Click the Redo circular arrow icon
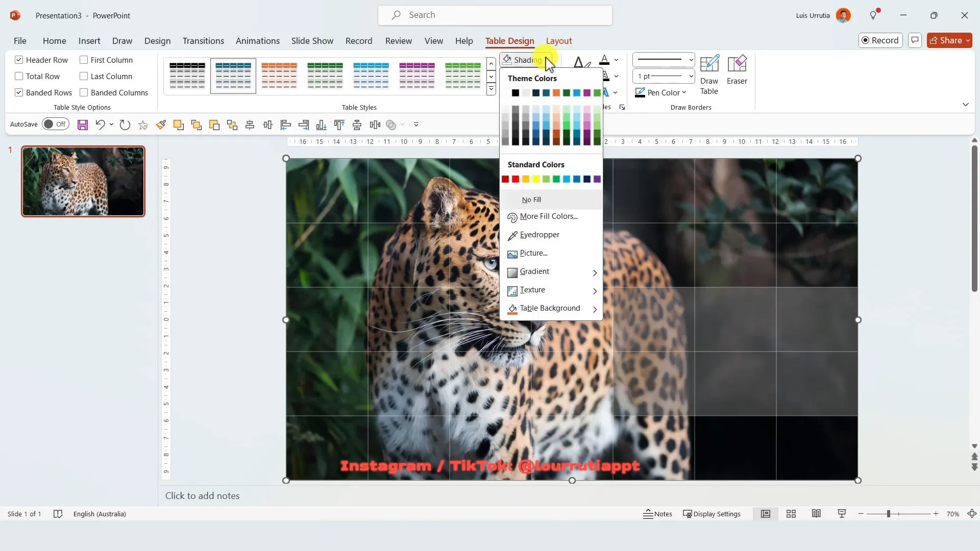The image size is (980, 551). (125, 124)
